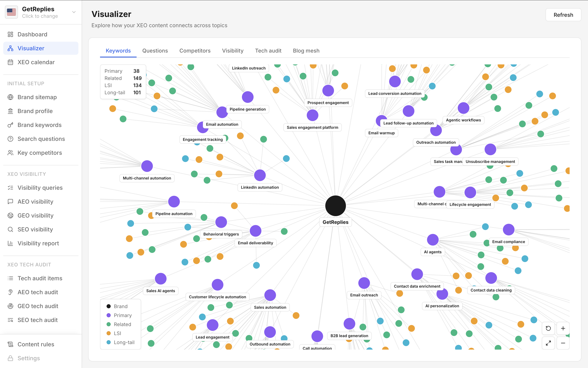Viewport: 588px width, 368px height.
Task: Click the SEO visibility magnifier icon
Action: [x=10, y=229]
